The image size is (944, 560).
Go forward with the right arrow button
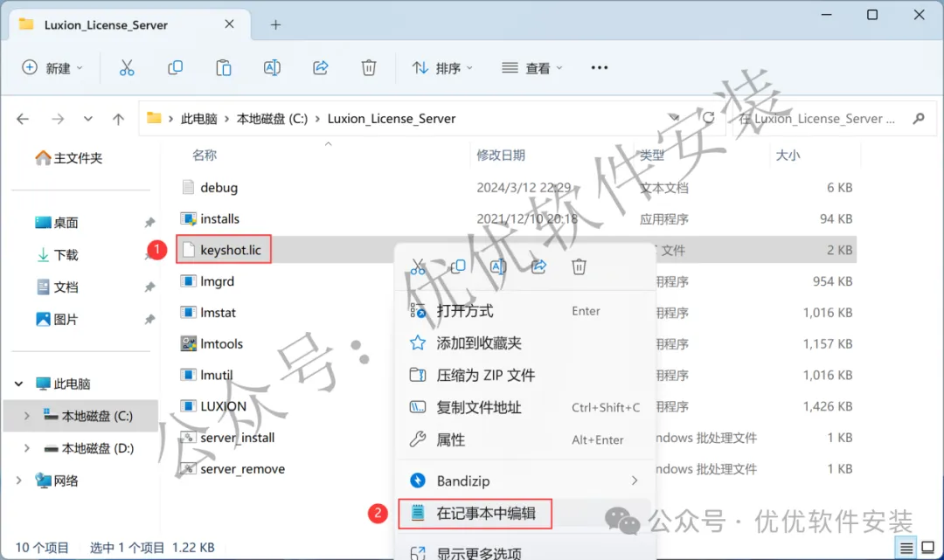58,119
